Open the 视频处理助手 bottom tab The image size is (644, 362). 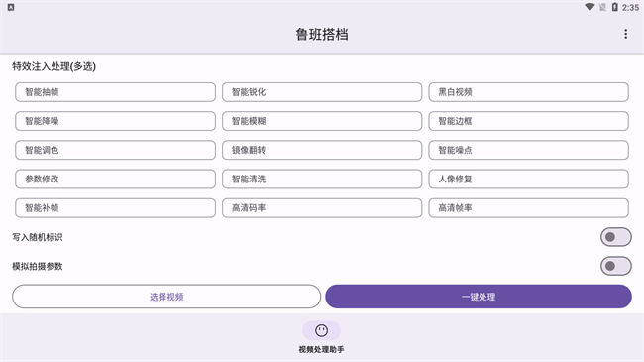(x=322, y=338)
